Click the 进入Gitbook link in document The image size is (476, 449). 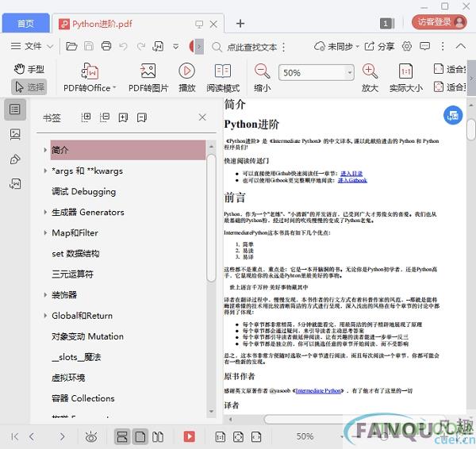352,180
